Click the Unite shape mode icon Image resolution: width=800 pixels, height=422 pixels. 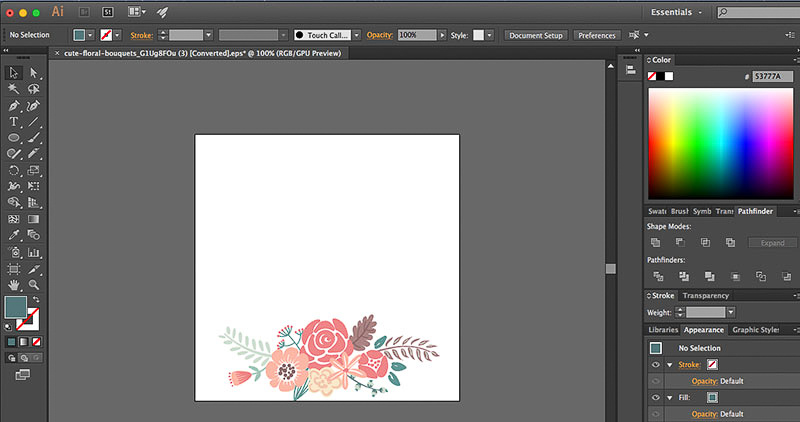(656, 242)
